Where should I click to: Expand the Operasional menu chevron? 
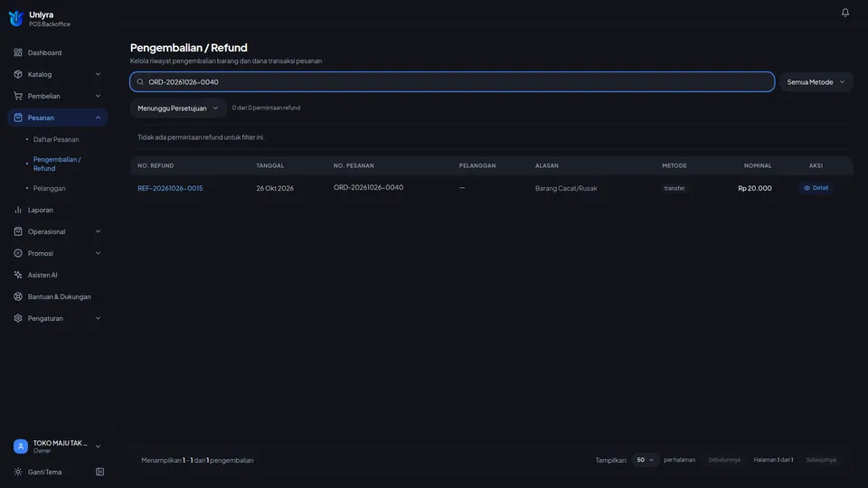point(98,231)
